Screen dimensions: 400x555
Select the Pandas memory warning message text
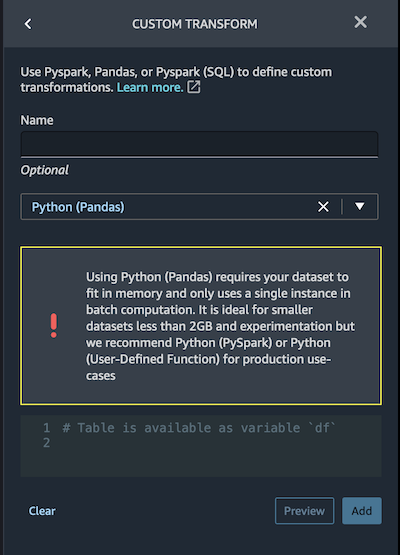click(x=220, y=326)
